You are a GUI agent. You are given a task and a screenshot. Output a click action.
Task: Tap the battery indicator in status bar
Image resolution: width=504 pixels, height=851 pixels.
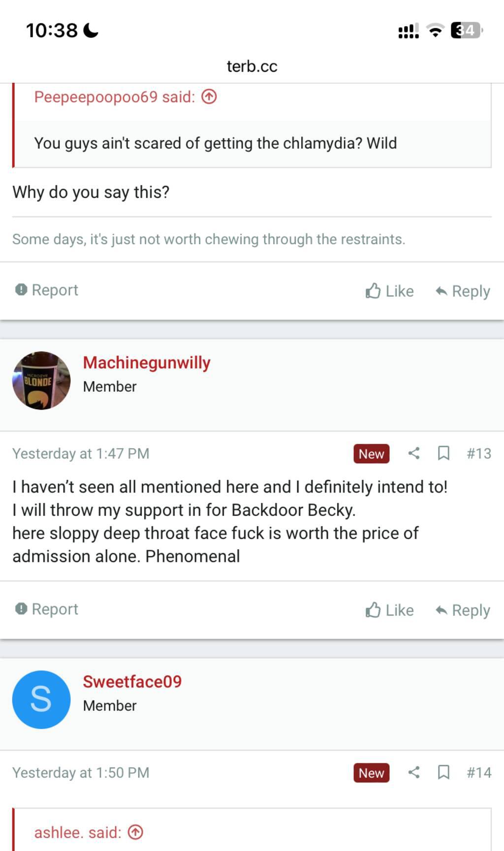click(x=466, y=31)
